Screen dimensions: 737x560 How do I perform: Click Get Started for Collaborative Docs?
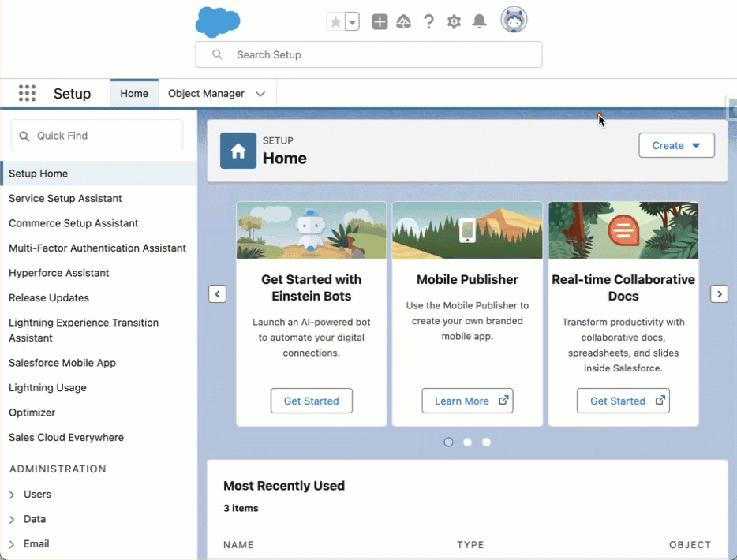pyautogui.click(x=623, y=401)
